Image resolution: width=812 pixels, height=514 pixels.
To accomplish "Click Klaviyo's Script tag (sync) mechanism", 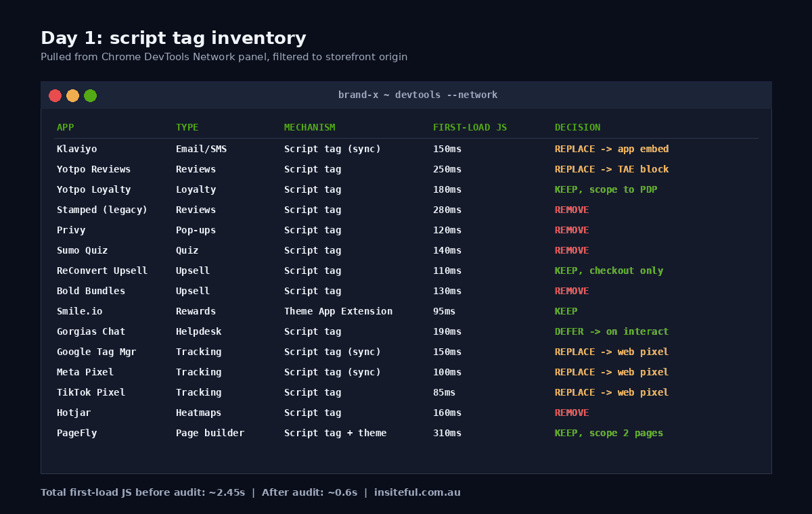I will pyautogui.click(x=332, y=149).
